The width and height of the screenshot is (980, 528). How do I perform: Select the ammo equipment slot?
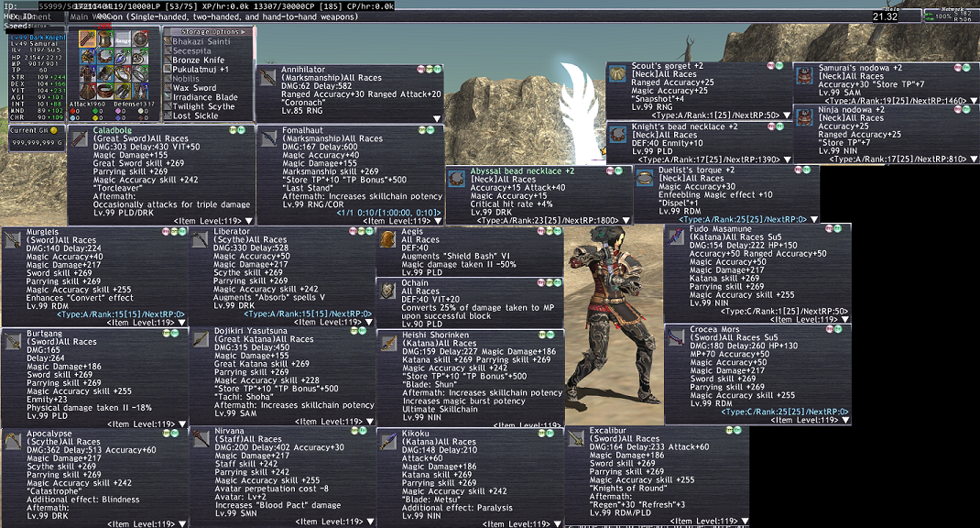(140, 38)
